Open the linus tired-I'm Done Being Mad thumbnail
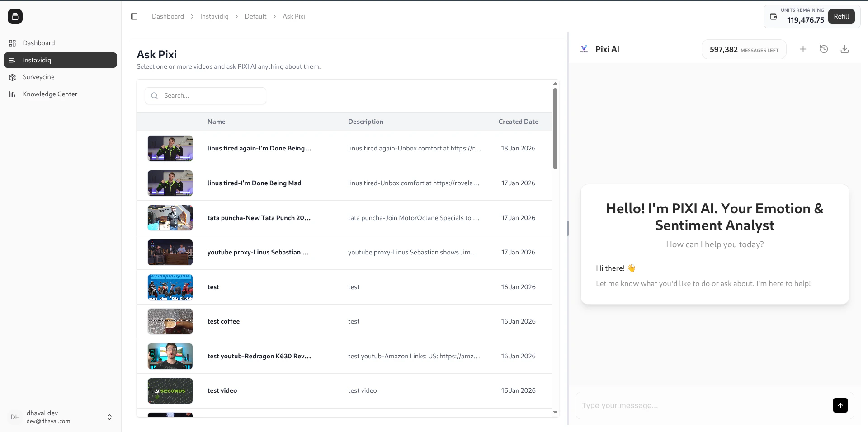 [x=170, y=183]
